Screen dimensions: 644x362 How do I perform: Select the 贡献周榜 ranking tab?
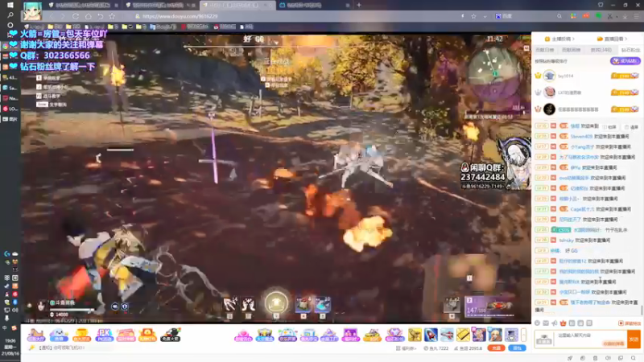(571, 50)
